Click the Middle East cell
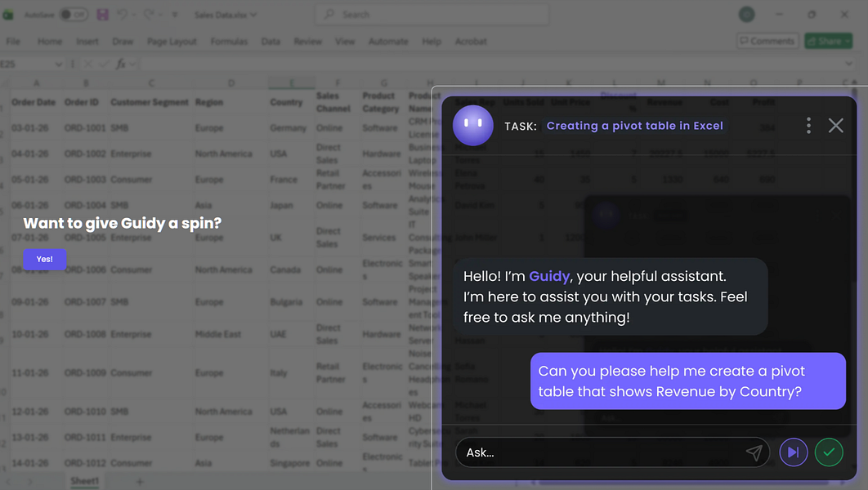Screen dimensions: 868x490 [218, 334]
